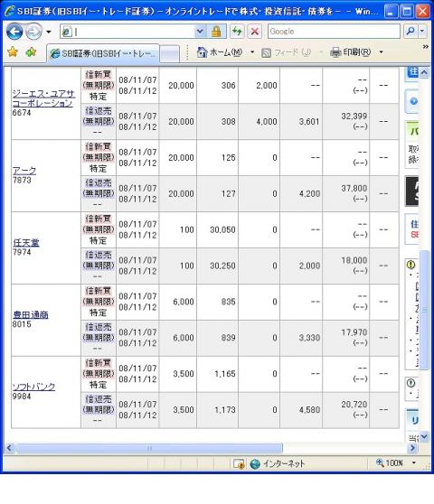This screenshot has height=504, width=434.
Task: Click the security padlock icon
Action: click(x=216, y=32)
